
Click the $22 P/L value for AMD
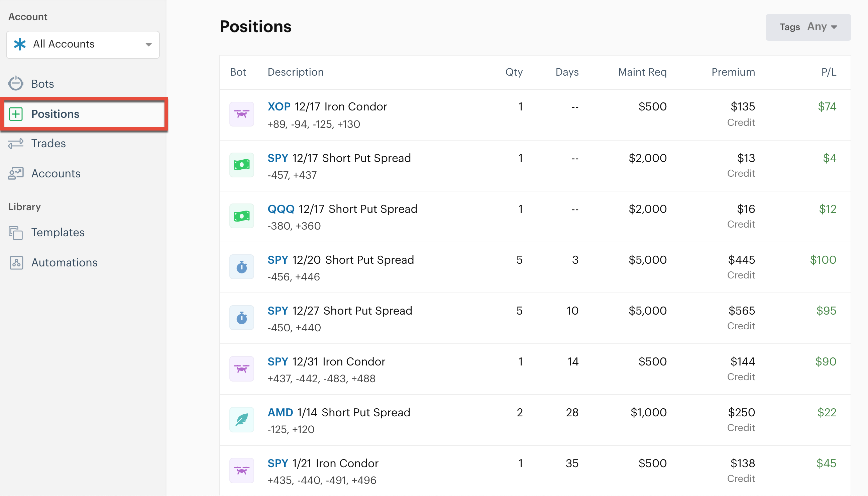click(x=827, y=413)
